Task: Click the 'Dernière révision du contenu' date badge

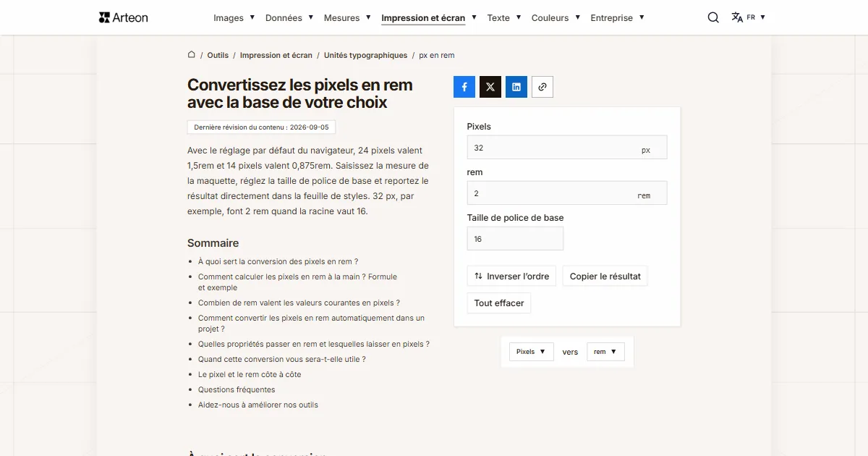Action: [x=261, y=127]
